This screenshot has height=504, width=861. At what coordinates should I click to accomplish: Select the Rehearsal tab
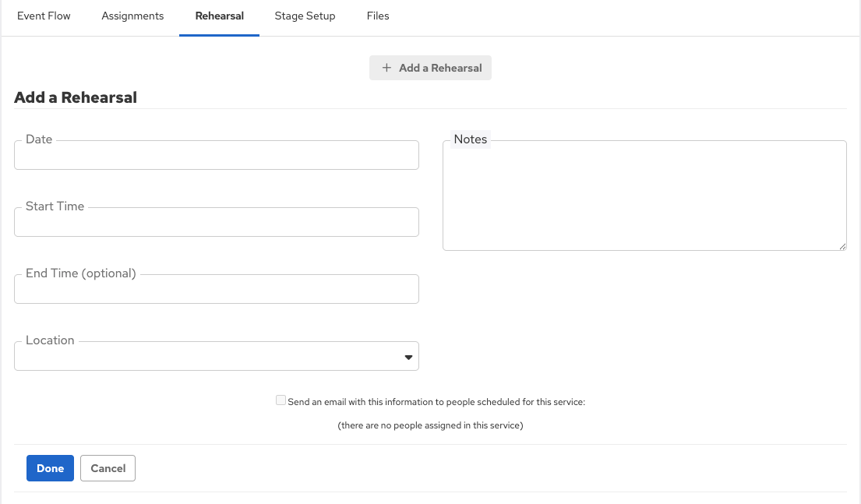pos(219,16)
